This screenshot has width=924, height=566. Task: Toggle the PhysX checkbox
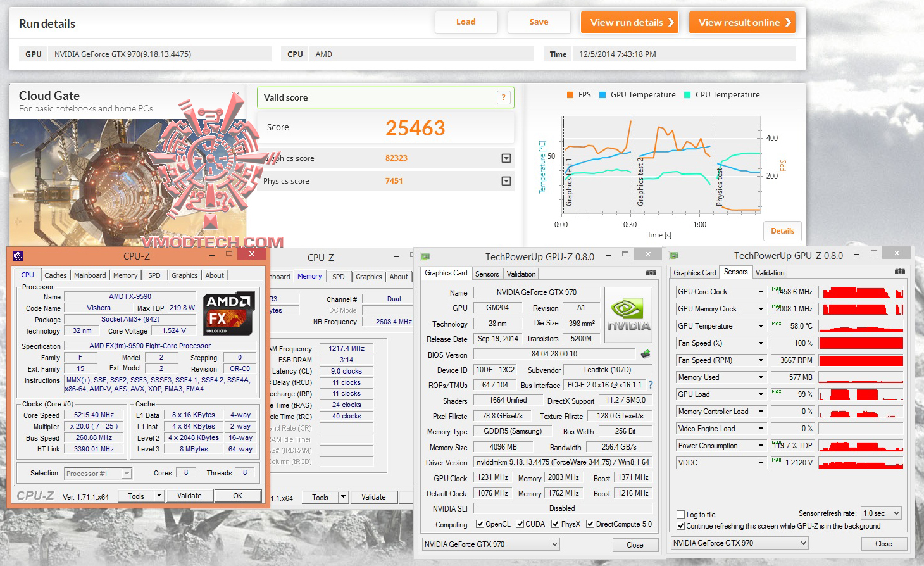[x=555, y=524]
